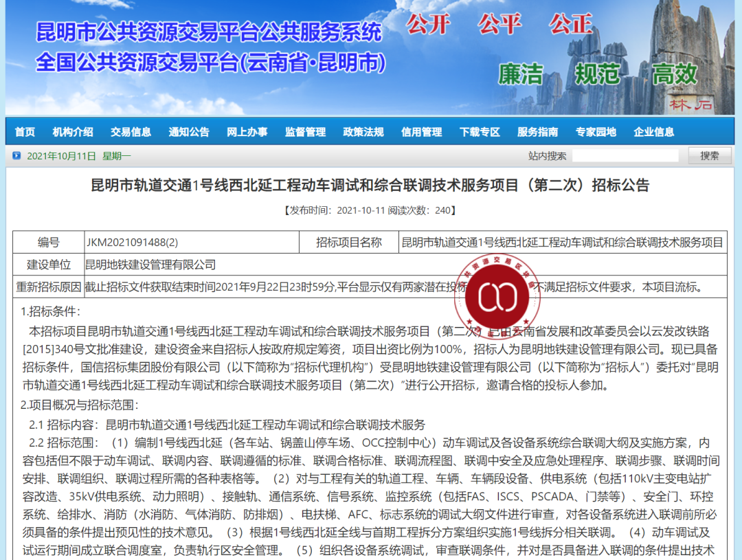Image resolution: width=742 pixels, height=560 pixels.
Task: Open the 信用管理 menu item
Action: click(422, 132)
